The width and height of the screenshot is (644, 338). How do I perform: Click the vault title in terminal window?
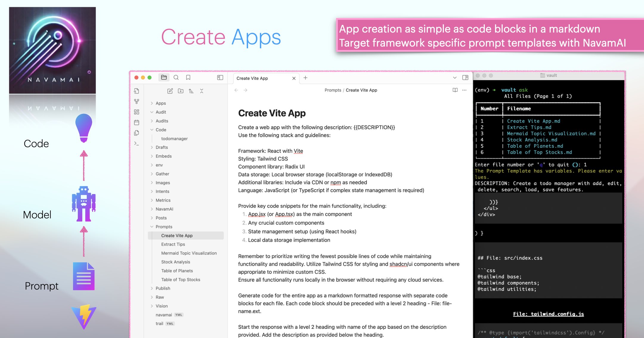(x=551, y=75)
